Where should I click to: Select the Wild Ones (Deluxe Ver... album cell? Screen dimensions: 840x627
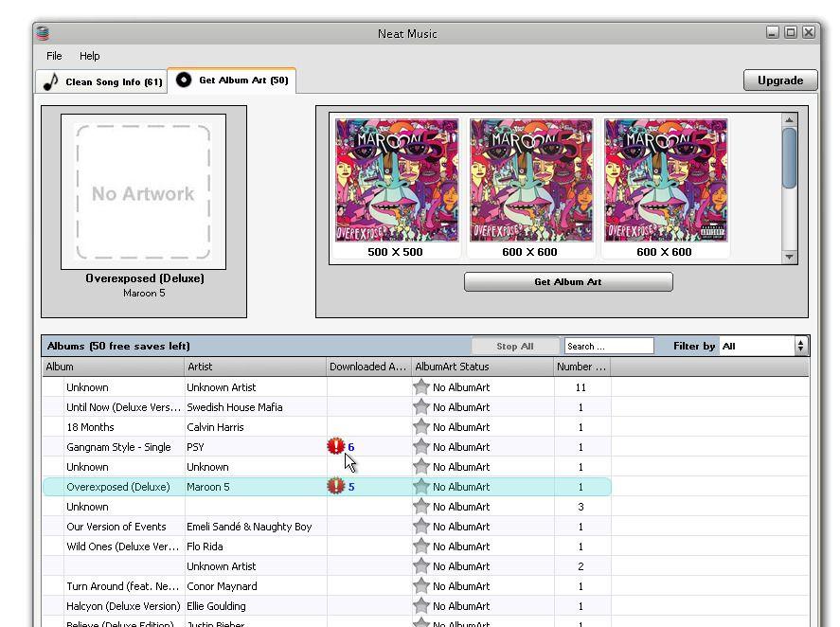pyautogui.click(x=123, y=546)
